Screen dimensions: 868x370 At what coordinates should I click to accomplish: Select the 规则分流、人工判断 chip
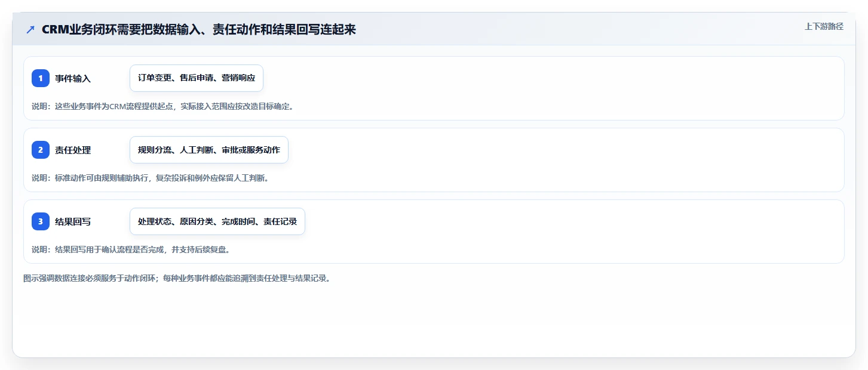click(x=209, y=150)
